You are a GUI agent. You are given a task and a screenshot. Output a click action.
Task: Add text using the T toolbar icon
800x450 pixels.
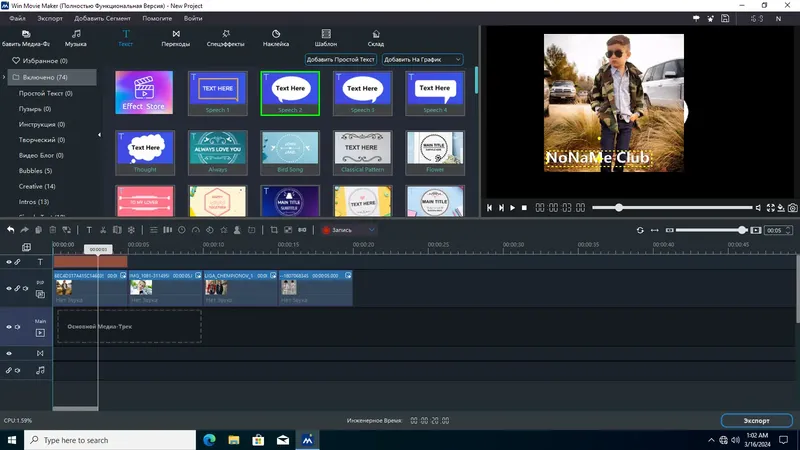[89, 230]
